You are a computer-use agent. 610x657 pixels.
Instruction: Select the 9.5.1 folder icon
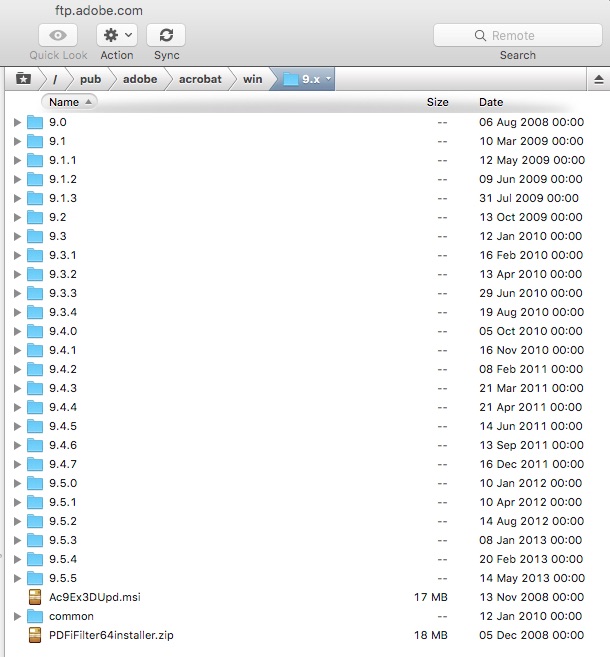click(x=35, y=502)
